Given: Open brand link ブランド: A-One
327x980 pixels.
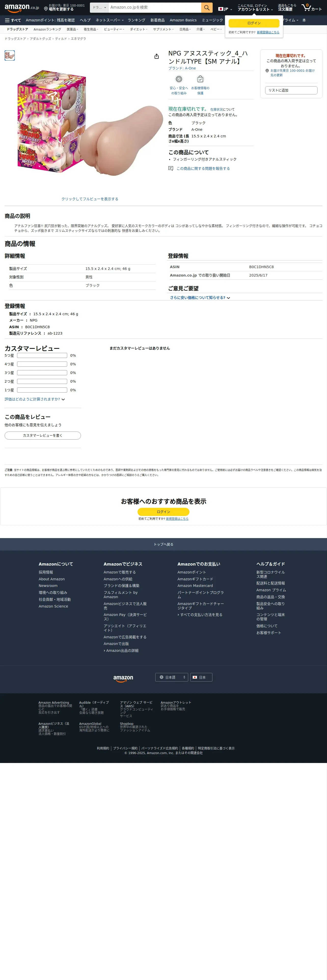Looking at the screenshot, I should pyautogui.click(x=182, y=68).
